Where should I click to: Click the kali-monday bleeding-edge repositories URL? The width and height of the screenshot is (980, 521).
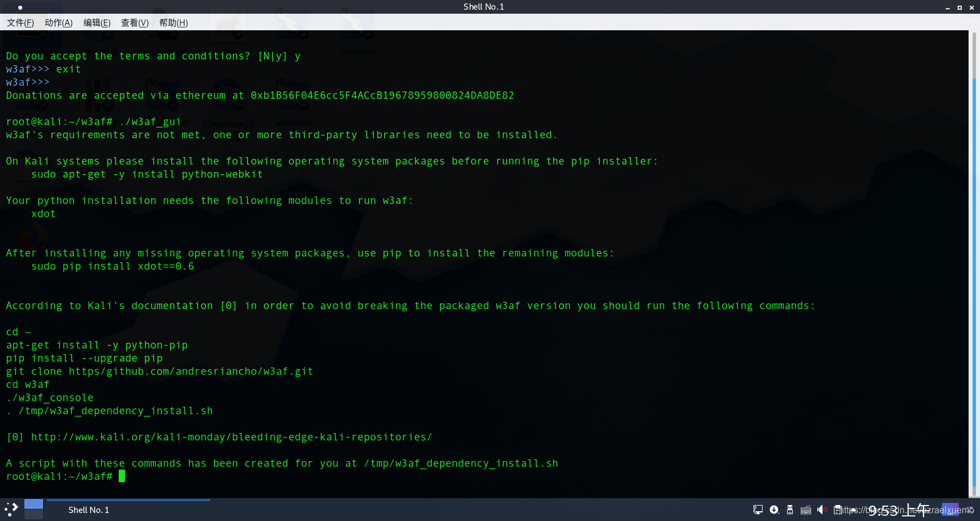231,437
